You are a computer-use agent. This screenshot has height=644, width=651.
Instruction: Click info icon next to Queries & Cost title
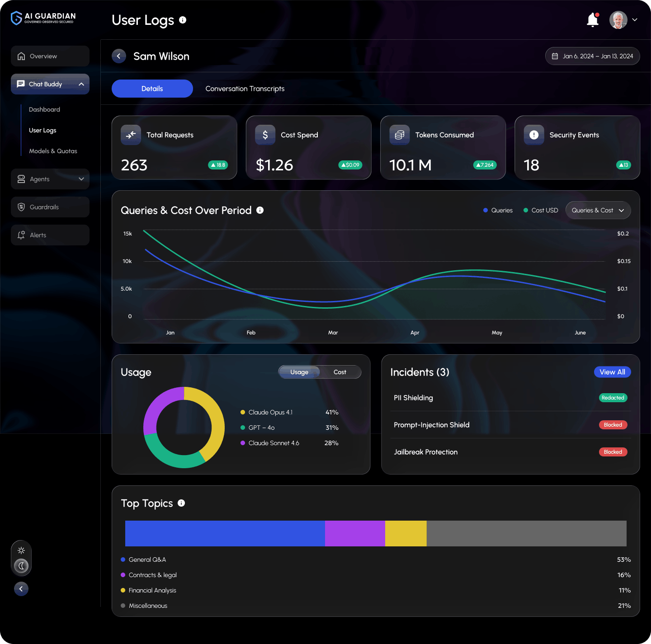coord(260,210)
